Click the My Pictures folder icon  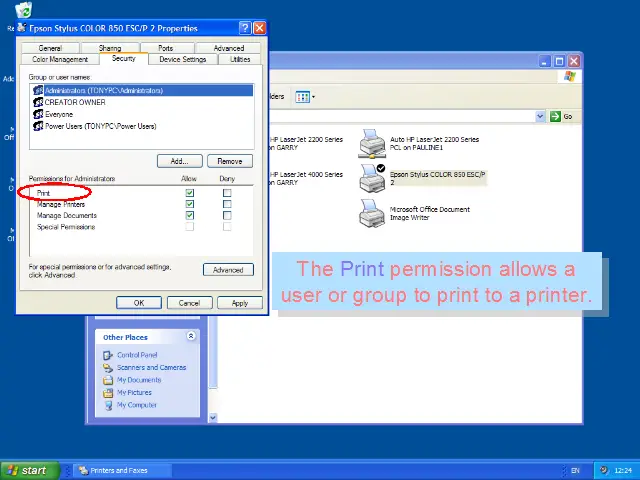coord(108,393)
